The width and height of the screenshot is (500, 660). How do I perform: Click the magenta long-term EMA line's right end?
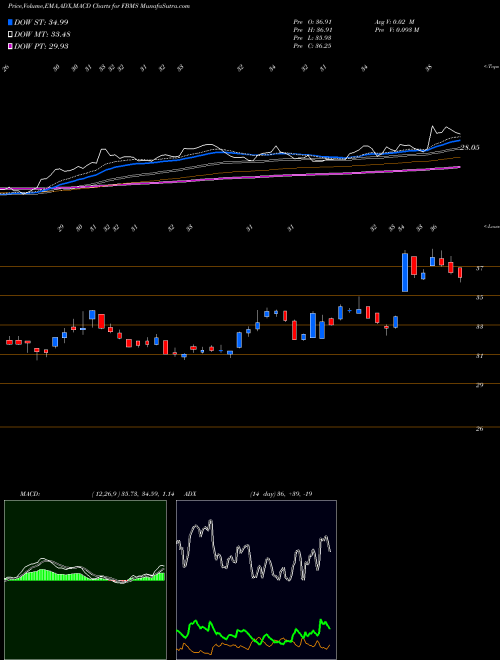458,167
